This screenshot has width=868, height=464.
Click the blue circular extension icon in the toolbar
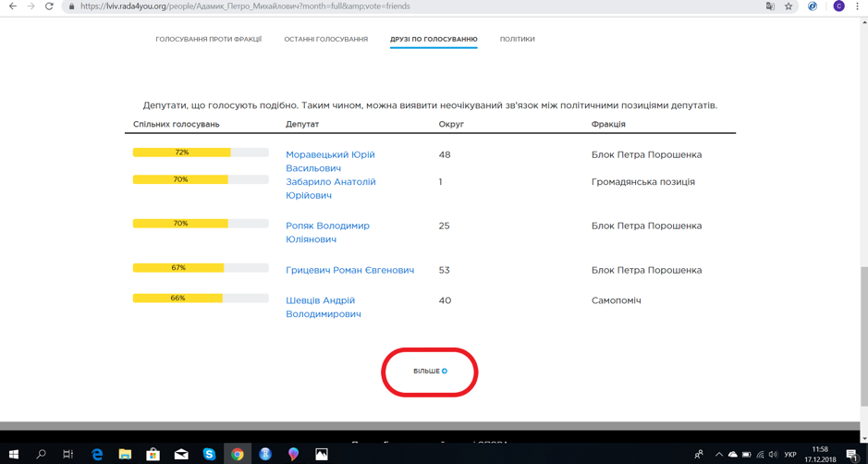pos(813,6)
